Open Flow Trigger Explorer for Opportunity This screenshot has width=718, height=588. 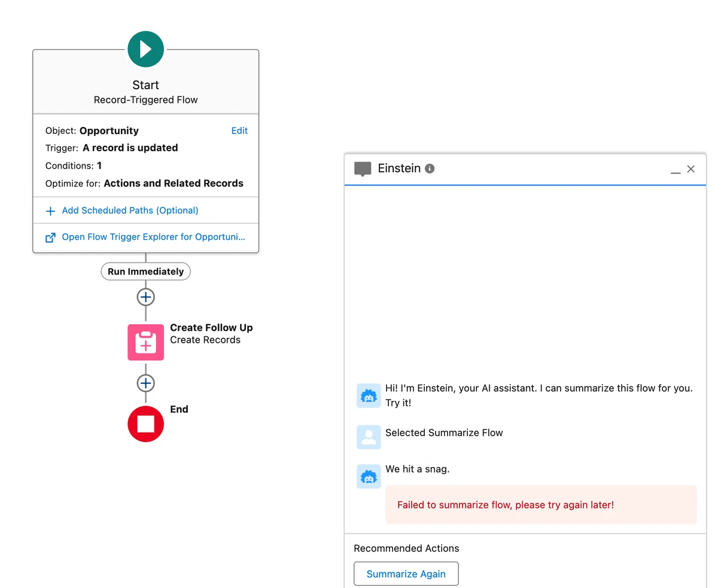153,237
